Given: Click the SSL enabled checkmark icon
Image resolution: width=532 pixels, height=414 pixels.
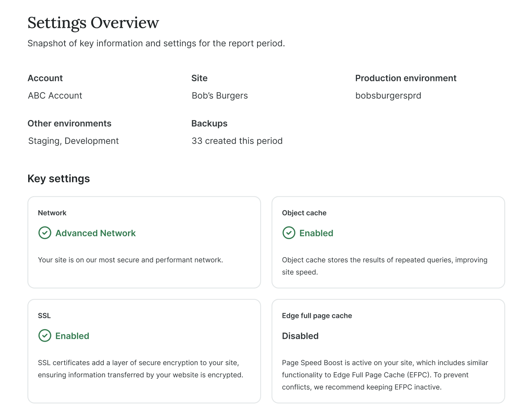Looking at the screenshot, I should pyautogui.click(x=45, y=336).
